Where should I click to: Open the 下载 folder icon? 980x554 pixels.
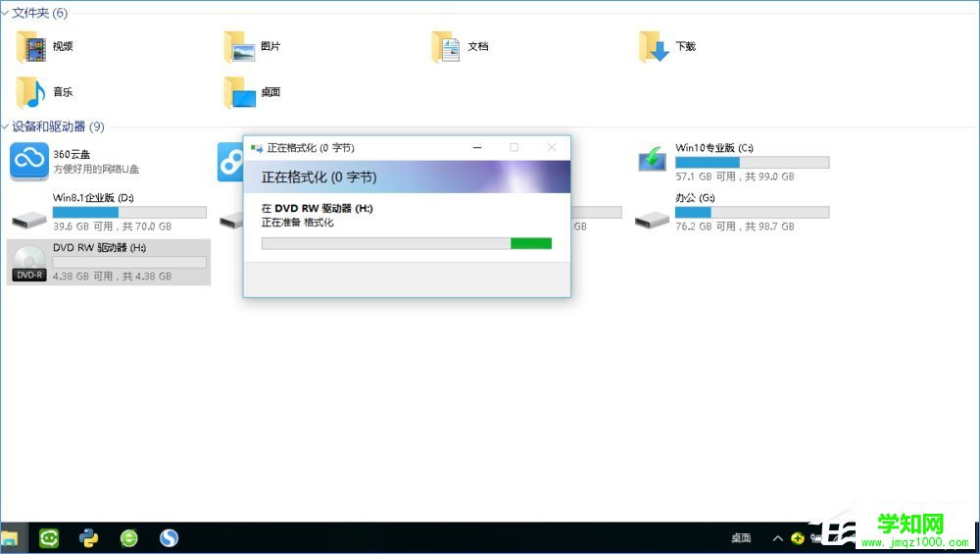[655, 47]
